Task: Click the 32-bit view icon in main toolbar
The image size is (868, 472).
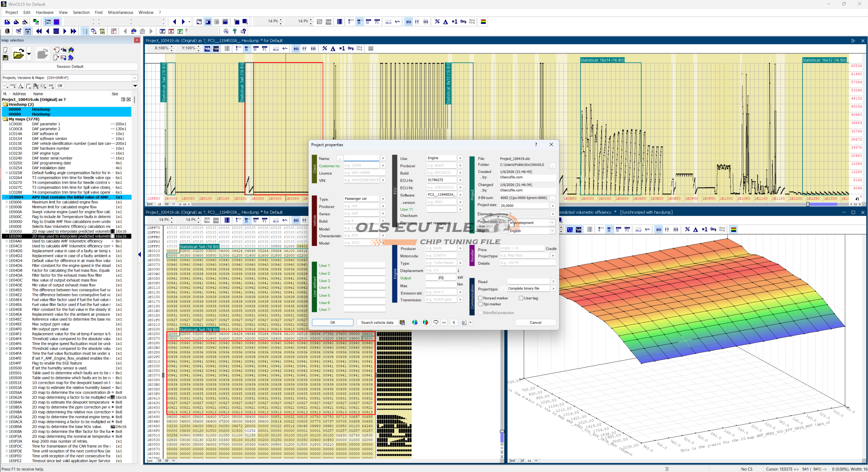Action: click(x=368, y=22)
